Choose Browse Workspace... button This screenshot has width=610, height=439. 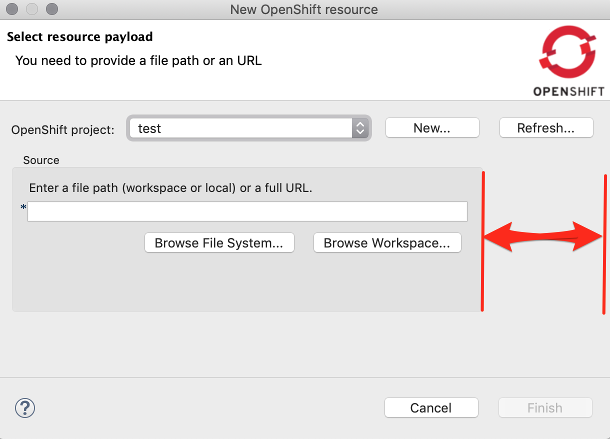[x=387, y=243]
